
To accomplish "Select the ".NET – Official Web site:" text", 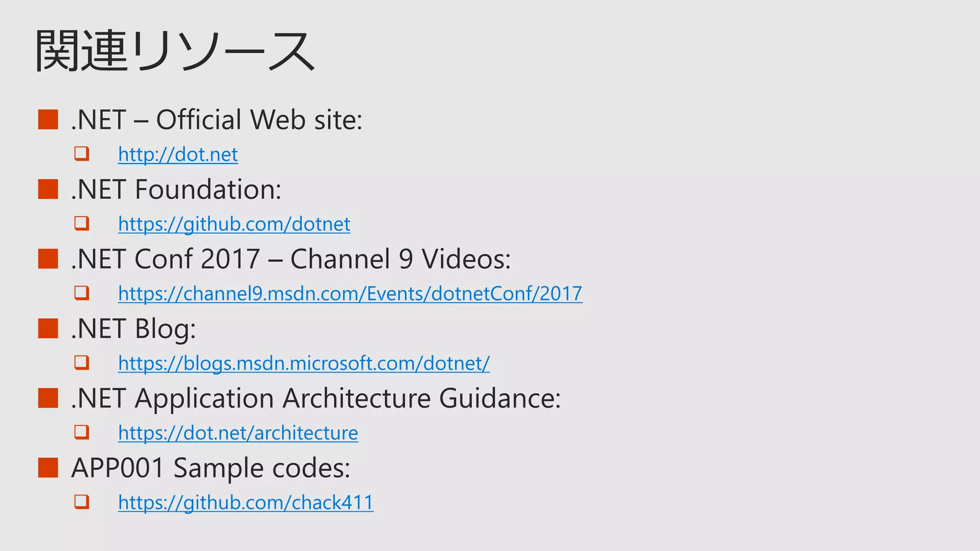I will point(217,120).
